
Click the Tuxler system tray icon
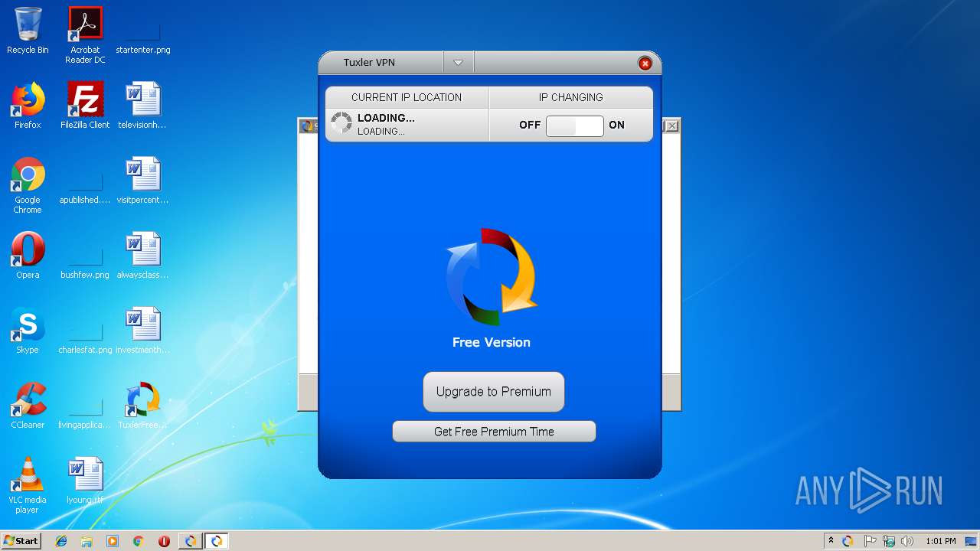pyautogui.click(x=848, y=541)
